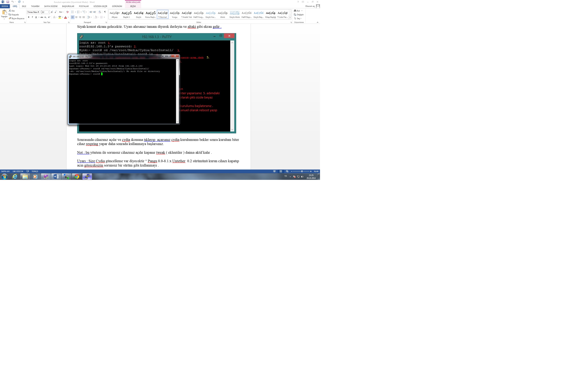
Task: Apply Kitap Başlığı style
Action: pyautogui.click(x=270, y=14)
